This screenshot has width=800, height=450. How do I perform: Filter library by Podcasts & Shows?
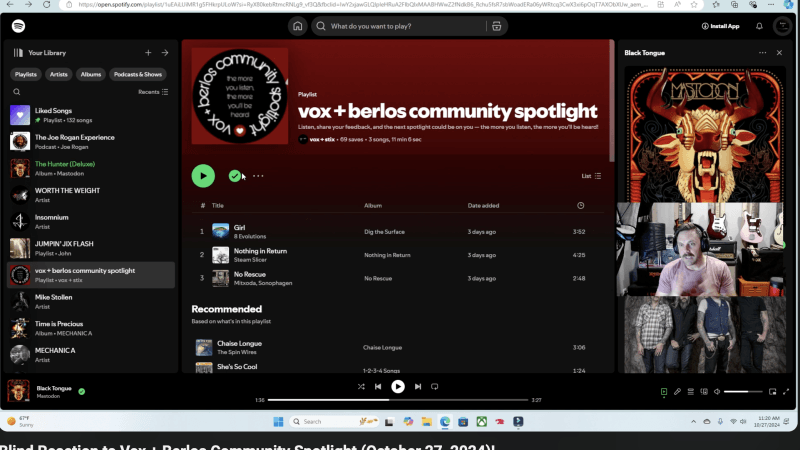138,74
